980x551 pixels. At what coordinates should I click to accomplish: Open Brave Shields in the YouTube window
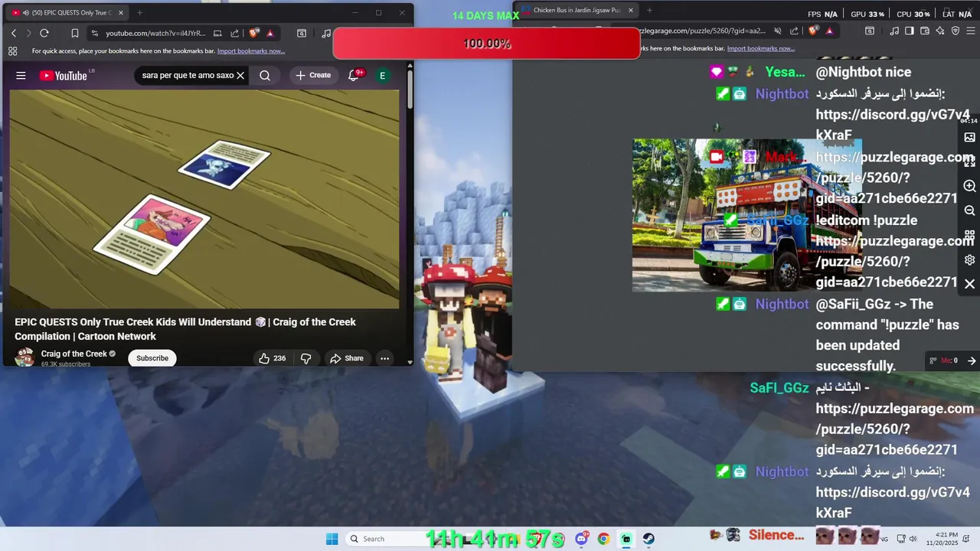(254, 33)
